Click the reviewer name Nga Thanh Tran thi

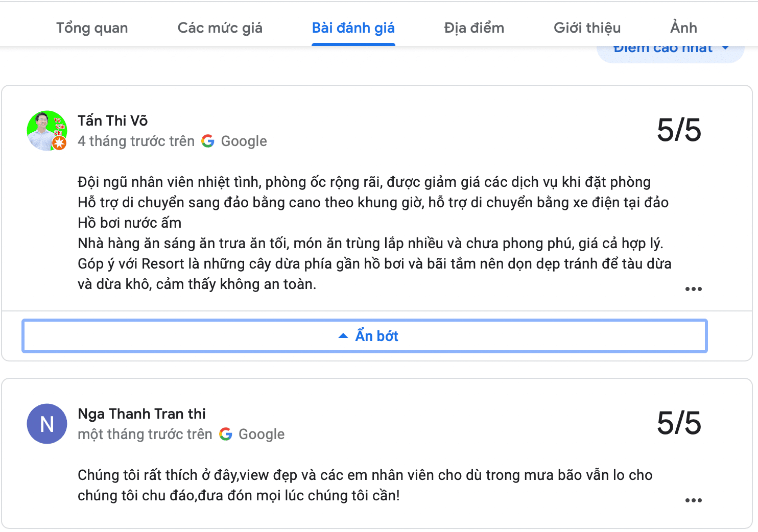point(141,414)
